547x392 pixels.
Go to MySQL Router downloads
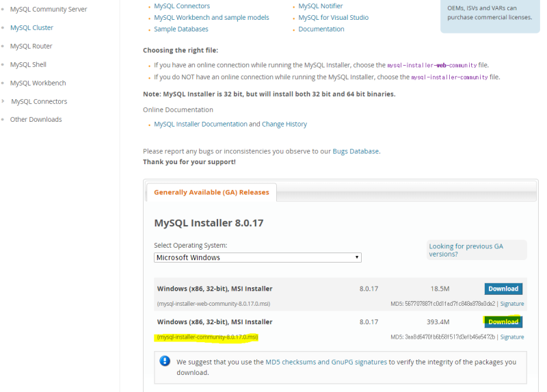tap(31, 46)
